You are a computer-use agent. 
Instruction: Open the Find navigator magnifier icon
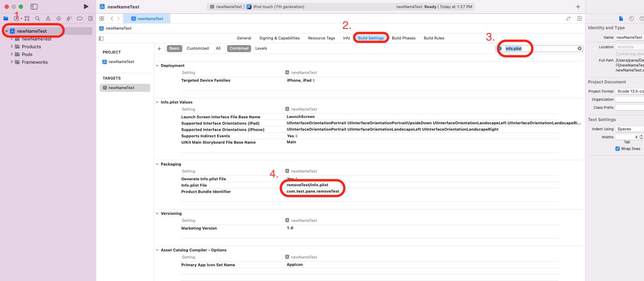[x=37, y=18]
